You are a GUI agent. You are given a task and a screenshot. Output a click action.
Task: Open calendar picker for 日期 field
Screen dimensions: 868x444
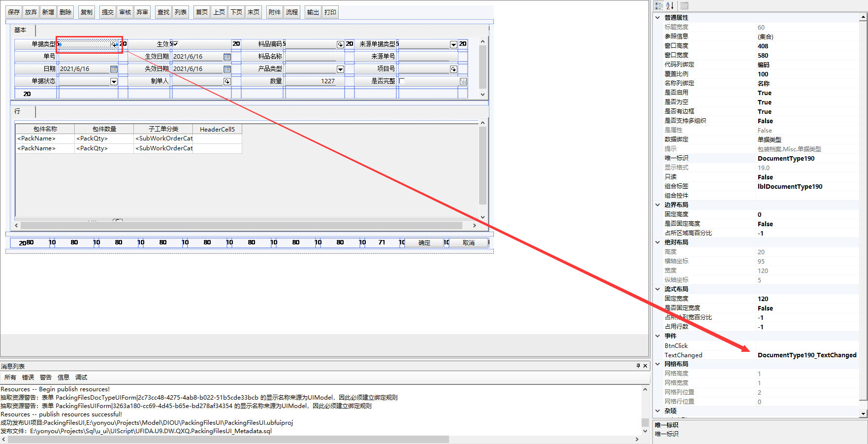(x=114, y=69)
